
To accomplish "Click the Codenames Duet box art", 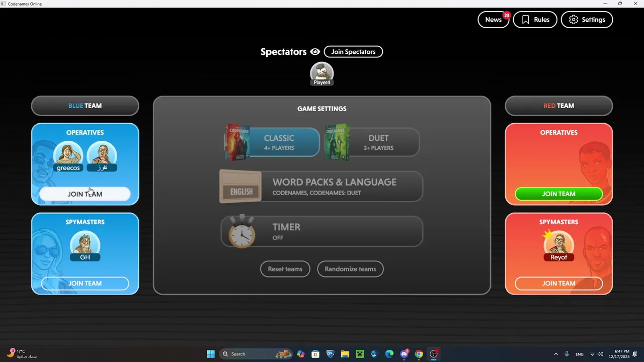I will click(337, 142).
